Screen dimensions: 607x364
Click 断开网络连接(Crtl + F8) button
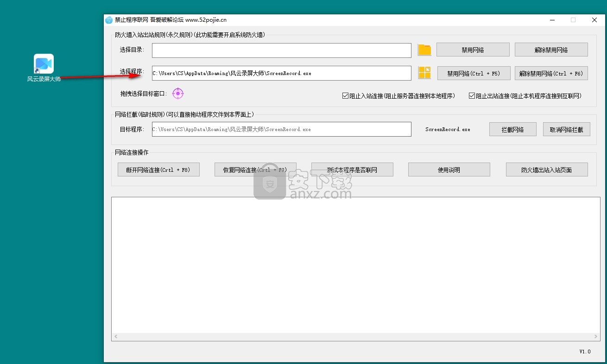tap(158, 169)
